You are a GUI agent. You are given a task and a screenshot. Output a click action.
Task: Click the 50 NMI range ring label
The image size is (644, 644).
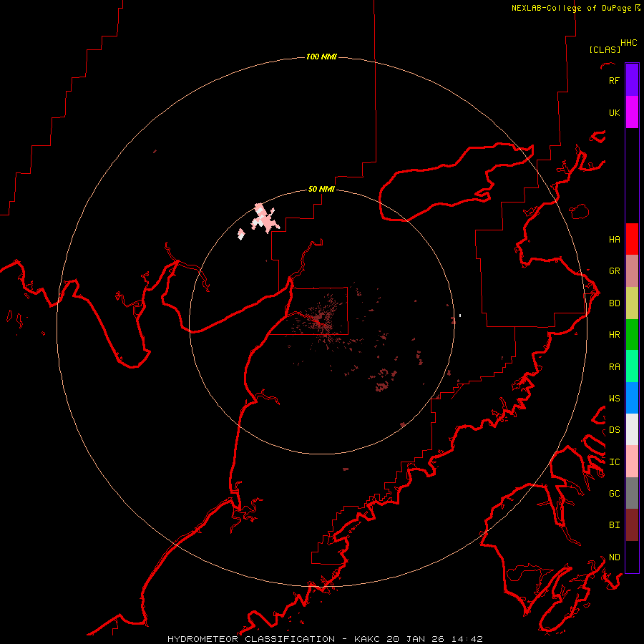point(321,189)
